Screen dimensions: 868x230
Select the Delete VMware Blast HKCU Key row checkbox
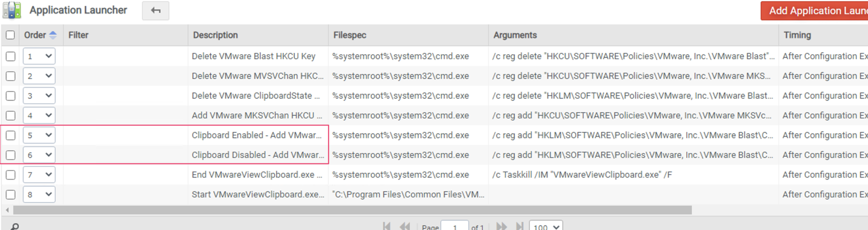tap(10, 56)
